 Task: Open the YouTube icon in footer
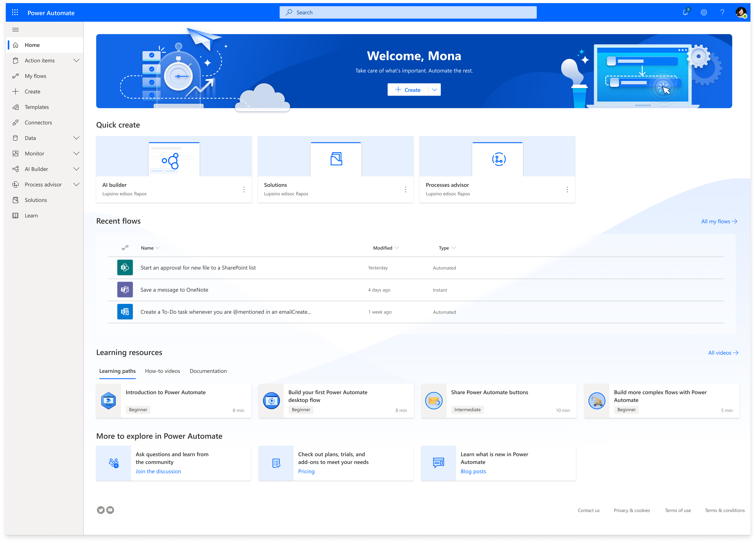[x=110, y=510]
